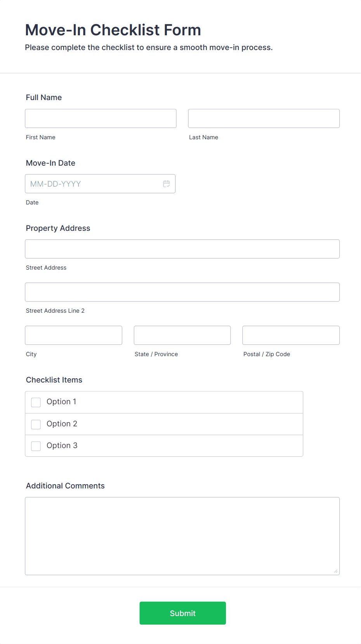
Task: Click the Move-In Checklist Form heading
Action: (113, 30)
